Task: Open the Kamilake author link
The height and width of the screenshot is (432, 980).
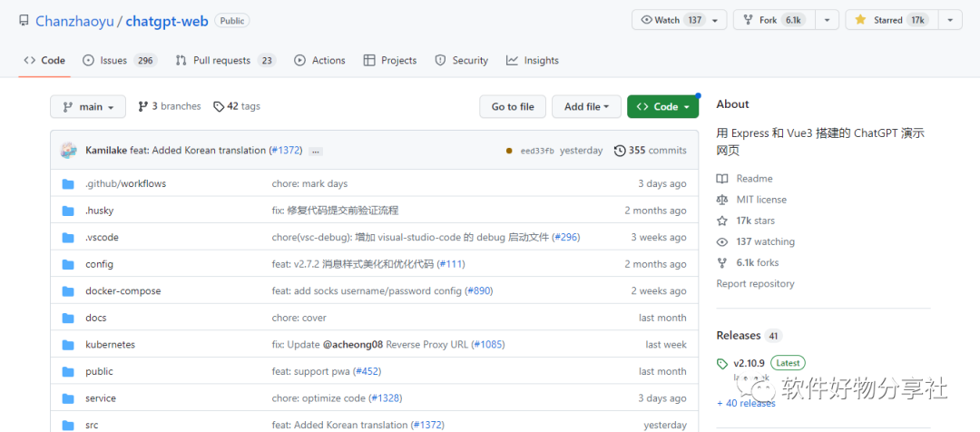Action: tap(106, 151)
